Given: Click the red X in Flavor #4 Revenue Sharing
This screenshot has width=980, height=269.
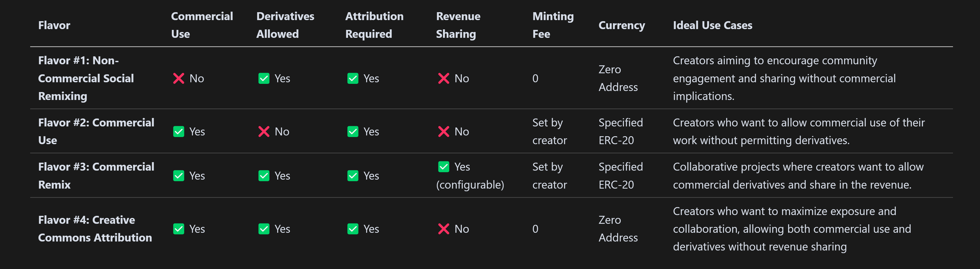Looking at the screenshot, I should (444, 229).
